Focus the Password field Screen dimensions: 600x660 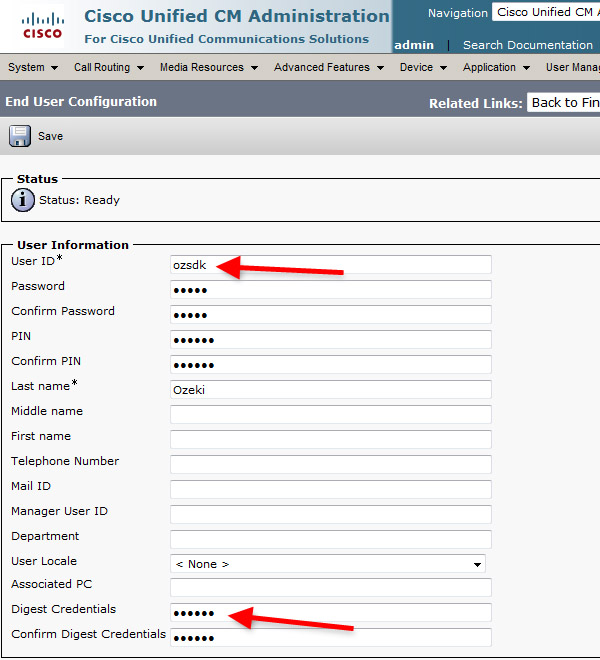pyautogui.click(x=331, y=290)
